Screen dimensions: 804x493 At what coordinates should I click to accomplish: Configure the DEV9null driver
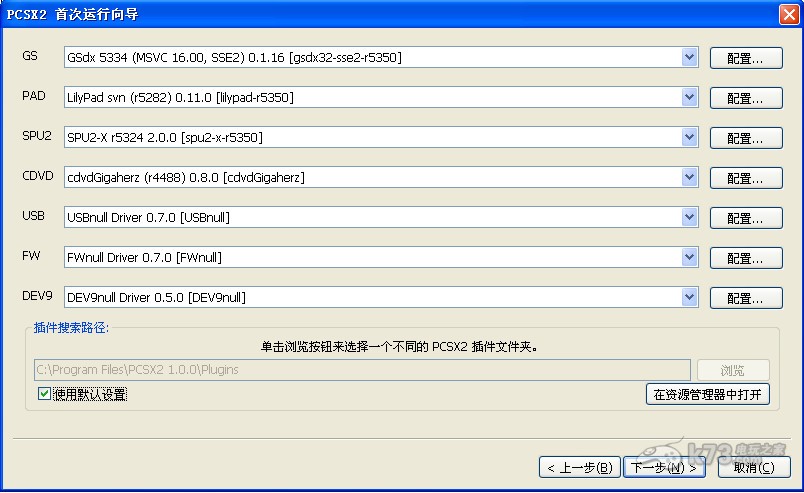coord(745,298)
